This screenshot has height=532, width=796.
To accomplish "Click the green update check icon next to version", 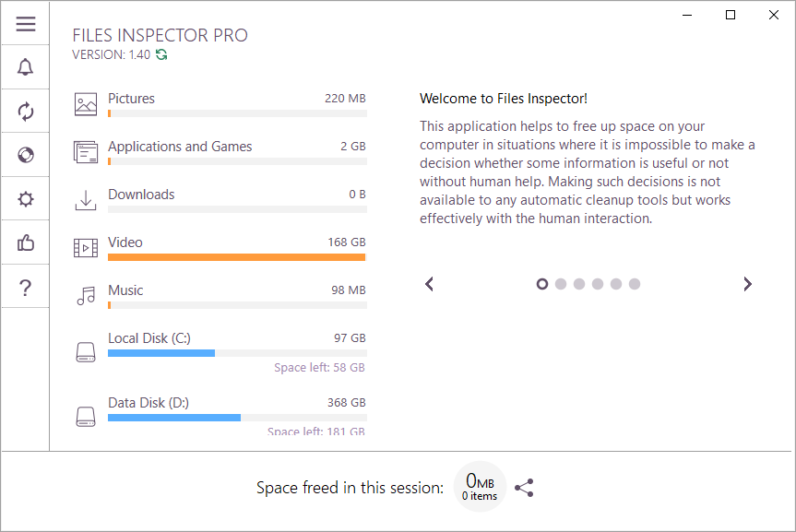I will tap(161, 54).
